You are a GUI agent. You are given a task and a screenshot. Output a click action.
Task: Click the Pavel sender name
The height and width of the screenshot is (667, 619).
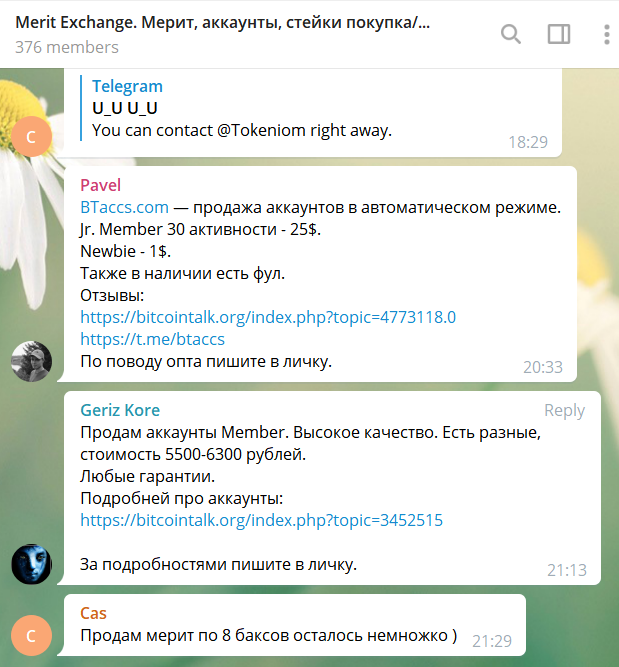pyautogui.click(x=99, y=185)
